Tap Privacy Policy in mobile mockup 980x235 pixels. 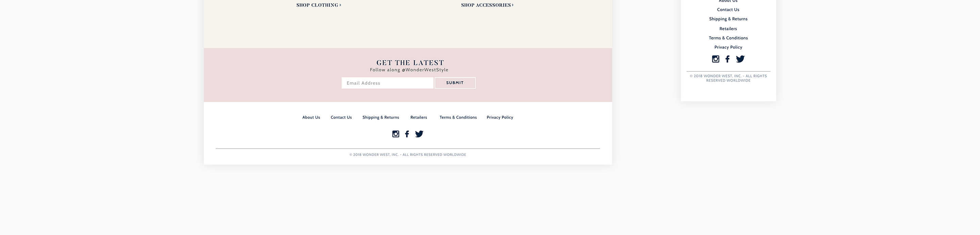728,47
